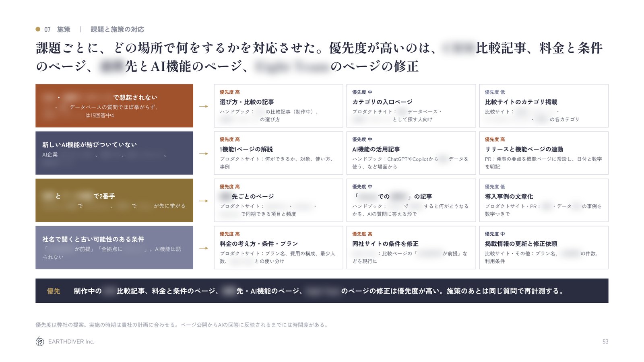Select '掲載情報の更新と修正依頼' card title
644x362 pixels.
[521, 244]
